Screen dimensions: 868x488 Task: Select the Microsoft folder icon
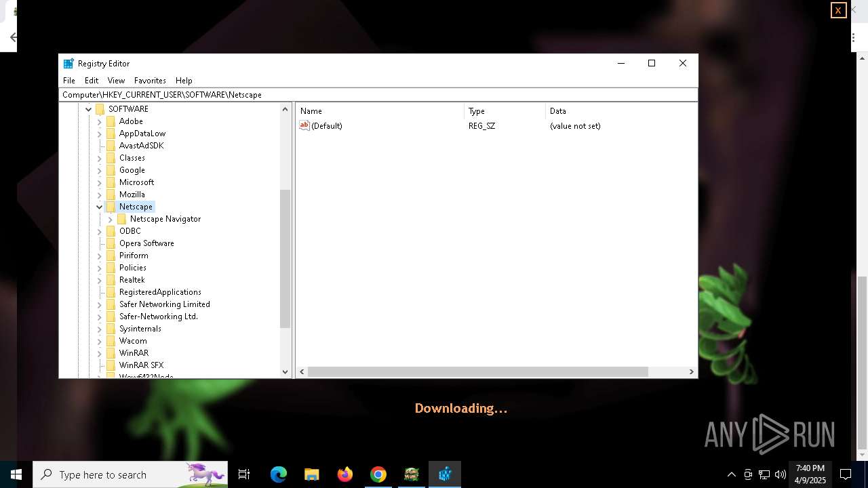pyautogui.click(x=111, y=182)
